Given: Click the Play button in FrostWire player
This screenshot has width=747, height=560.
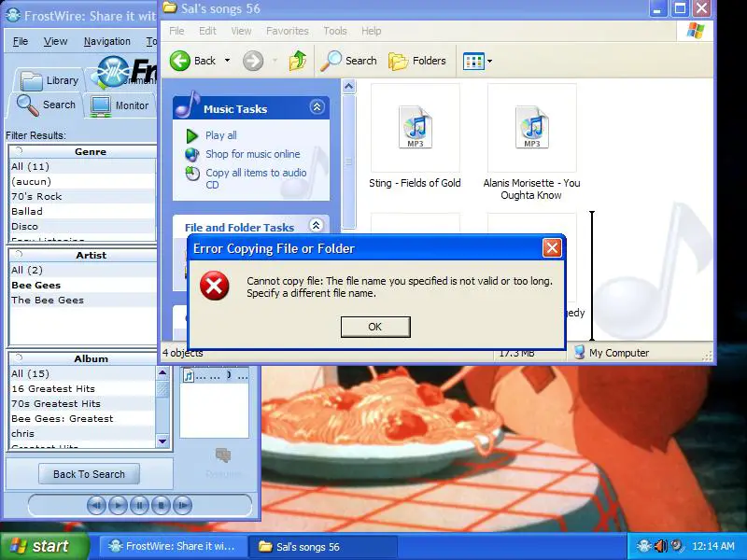Looking at the screenshot, I should (x=118, y=505).
